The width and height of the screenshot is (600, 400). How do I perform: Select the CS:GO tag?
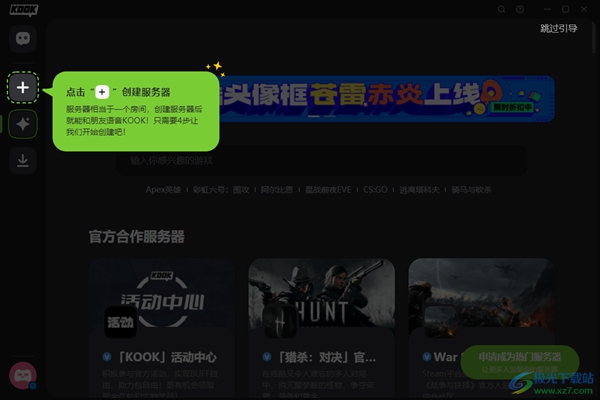tap(375, 189)
